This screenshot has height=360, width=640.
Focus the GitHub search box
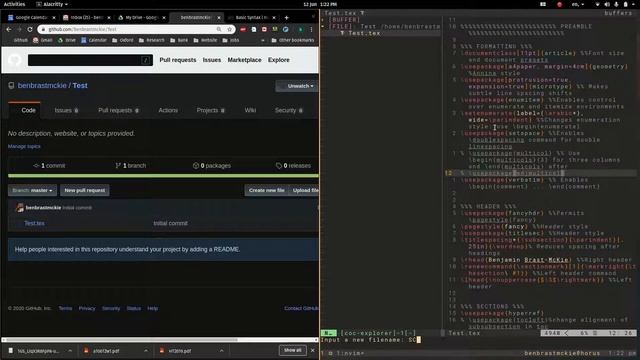coord(90,60)
